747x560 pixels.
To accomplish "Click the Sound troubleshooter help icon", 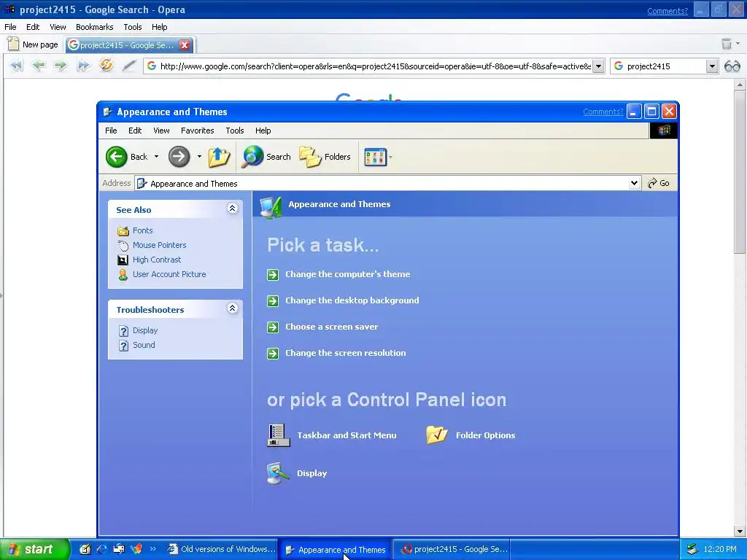I will (x=123, y=345).
